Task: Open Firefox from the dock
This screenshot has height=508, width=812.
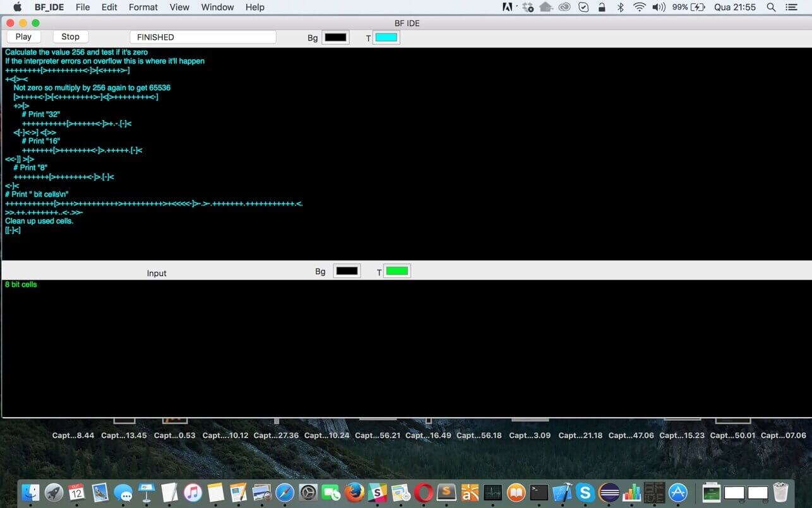Action: click(355, 492)
